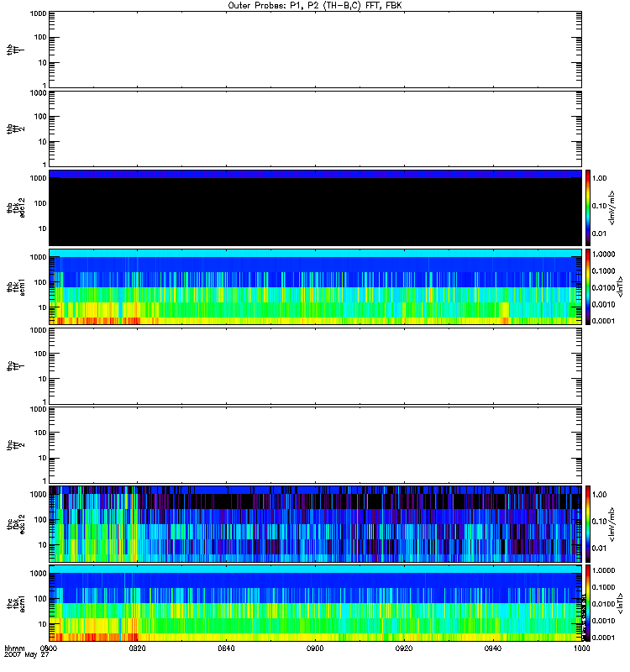Click the "1.0000" tick on thc scm1 color bar

click(603, 570)
